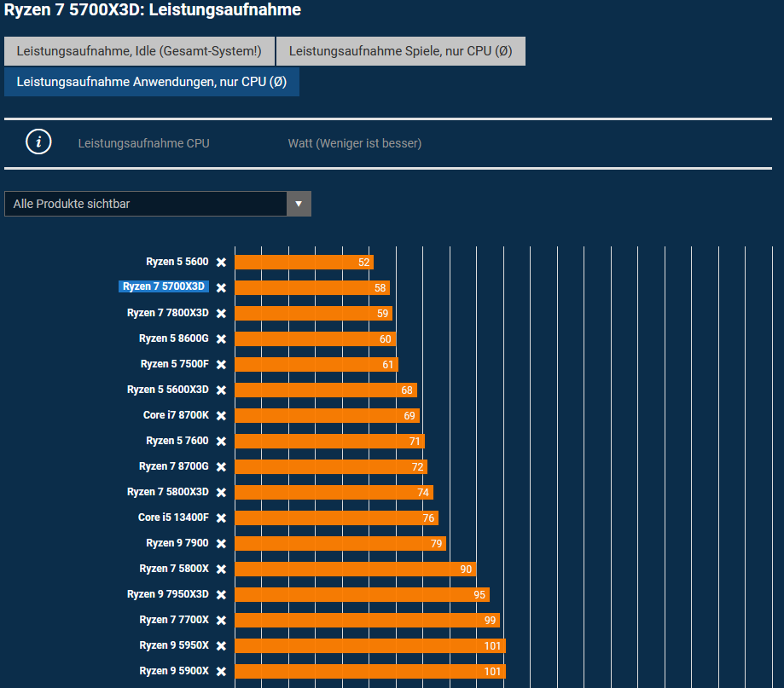The width and height of the screenshot is (784, 688).
Task: Open the Alle Produkte sichtbar dropdown
Action: click(x=158, y=204)
